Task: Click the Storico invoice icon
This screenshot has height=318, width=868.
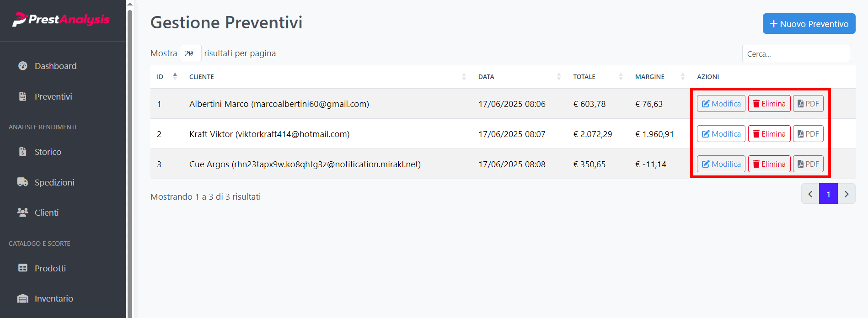Action: (x=23, y=152)
